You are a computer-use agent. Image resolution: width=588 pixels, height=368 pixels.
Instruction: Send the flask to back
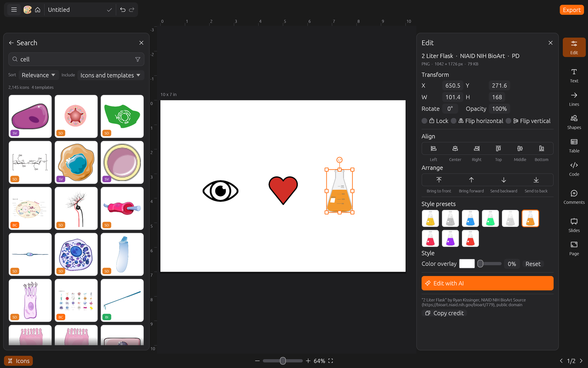536,180
